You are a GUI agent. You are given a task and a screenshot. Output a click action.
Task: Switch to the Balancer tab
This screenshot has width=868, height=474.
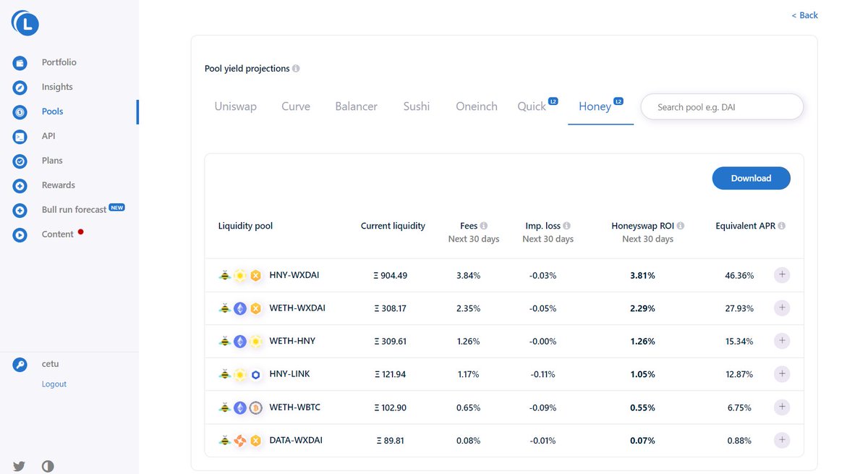(x=356, y=106)
